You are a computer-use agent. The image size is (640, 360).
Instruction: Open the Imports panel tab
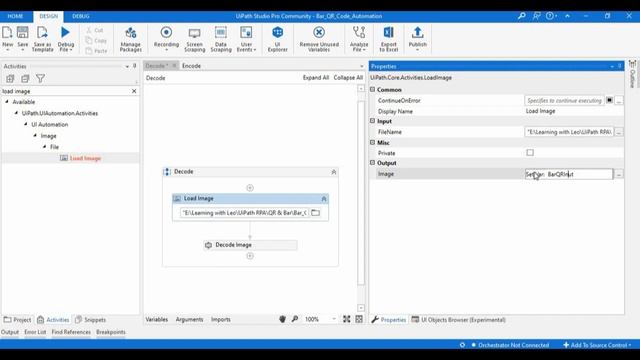(x=221, y=319)
